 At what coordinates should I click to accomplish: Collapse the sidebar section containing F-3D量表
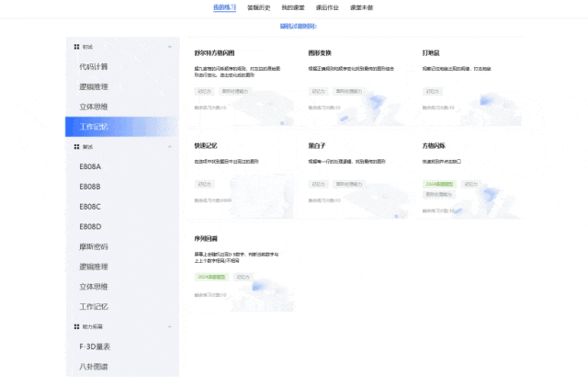(x=169, y=326)
